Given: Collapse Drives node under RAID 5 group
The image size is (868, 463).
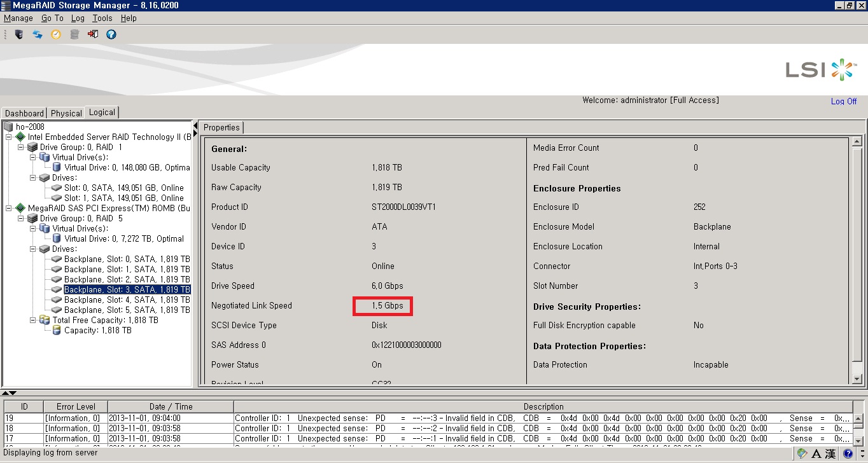Looking at the screenshot, I should [33, 249].
